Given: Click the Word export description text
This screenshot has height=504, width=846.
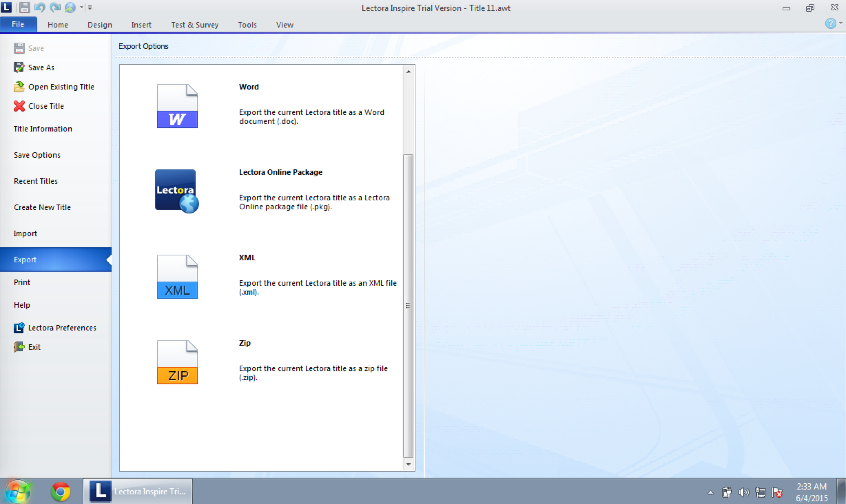Looking at the screenshot, I should pyautogui.click(x=312, y=117).
